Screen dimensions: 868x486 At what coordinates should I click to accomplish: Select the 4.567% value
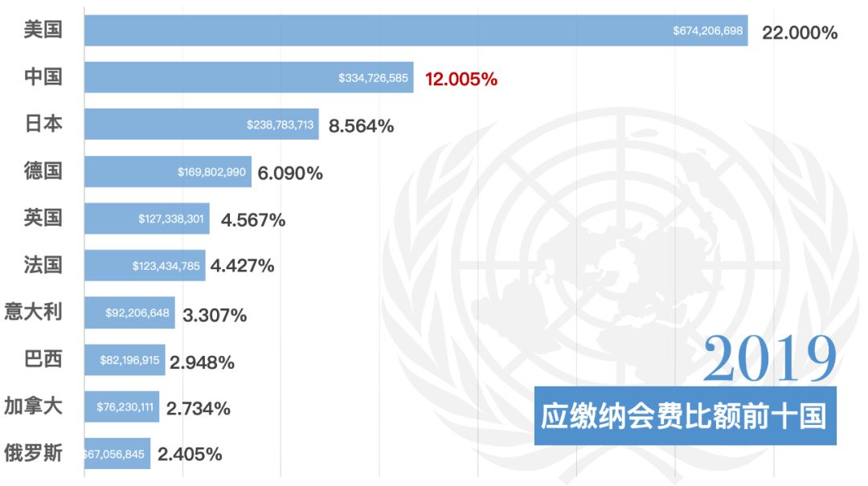[252, 220]
